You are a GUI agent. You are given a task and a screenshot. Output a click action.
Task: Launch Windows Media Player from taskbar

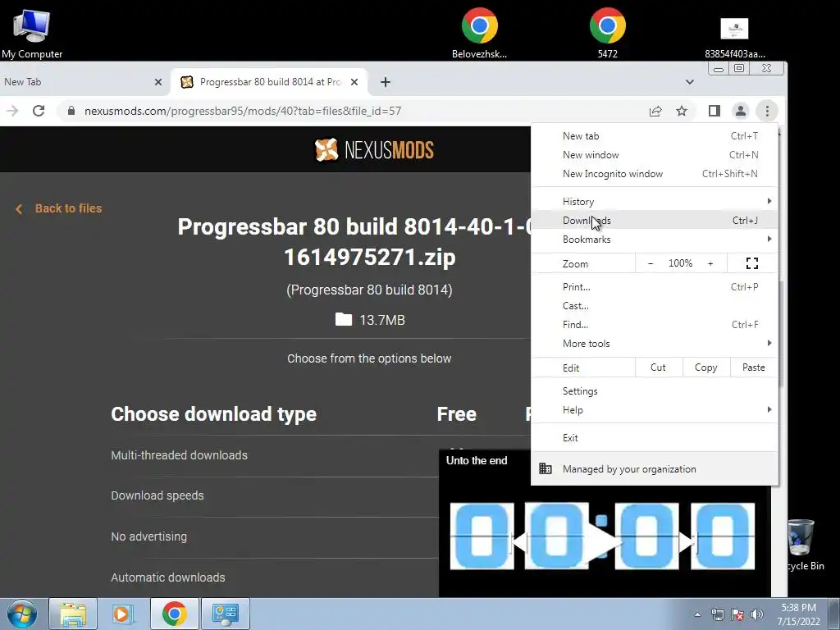click(123, 614)
